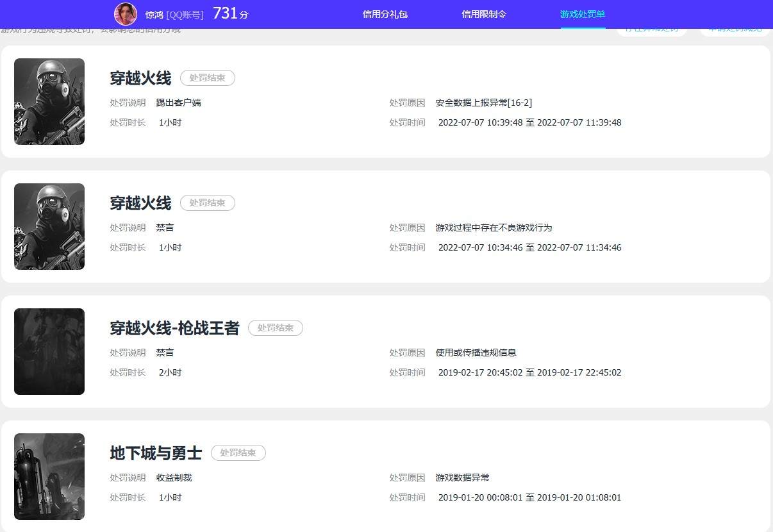Click the 穿越火线 thumbnail in the 踢出客户端 card

tap(49, 101)
